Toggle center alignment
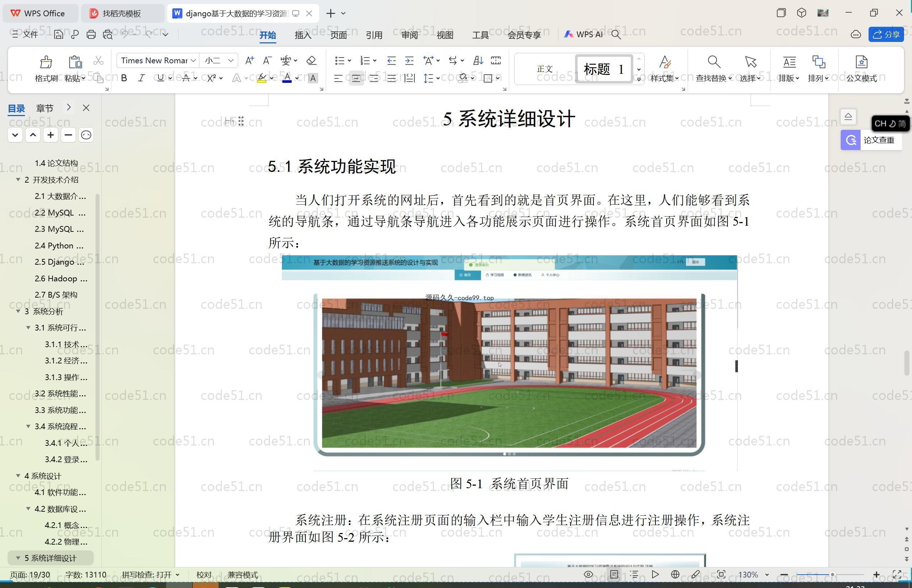The width and height of the screenshot is (912, 588). coord(356,78)
